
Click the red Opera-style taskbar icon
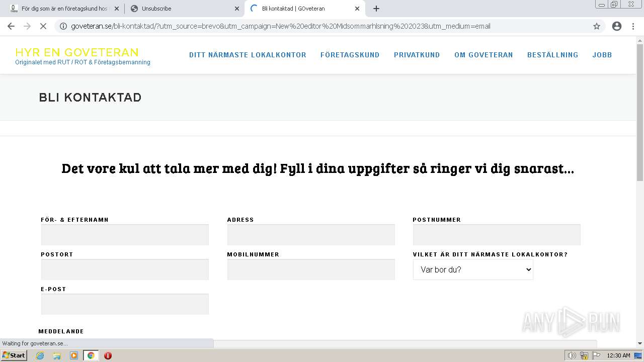(108, 355)
